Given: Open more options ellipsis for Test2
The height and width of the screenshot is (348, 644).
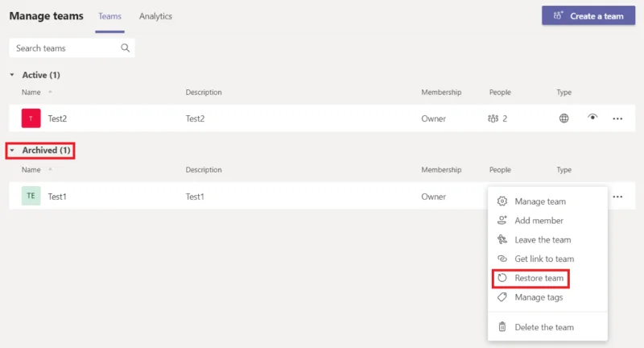Looking at the screenshot, I should pos(617,118).
